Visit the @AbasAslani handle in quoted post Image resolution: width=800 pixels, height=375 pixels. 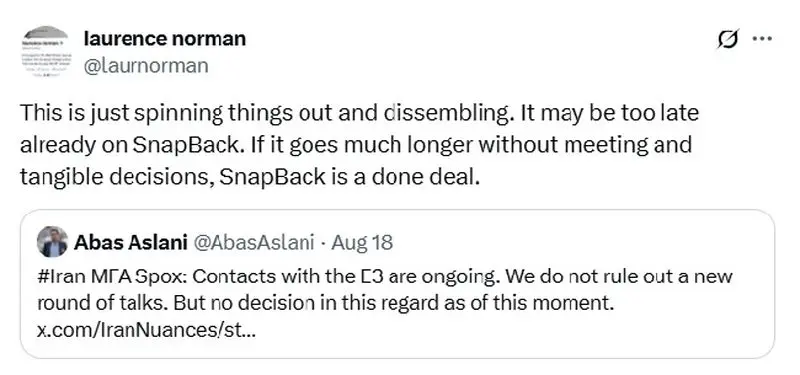click(253, 242)
